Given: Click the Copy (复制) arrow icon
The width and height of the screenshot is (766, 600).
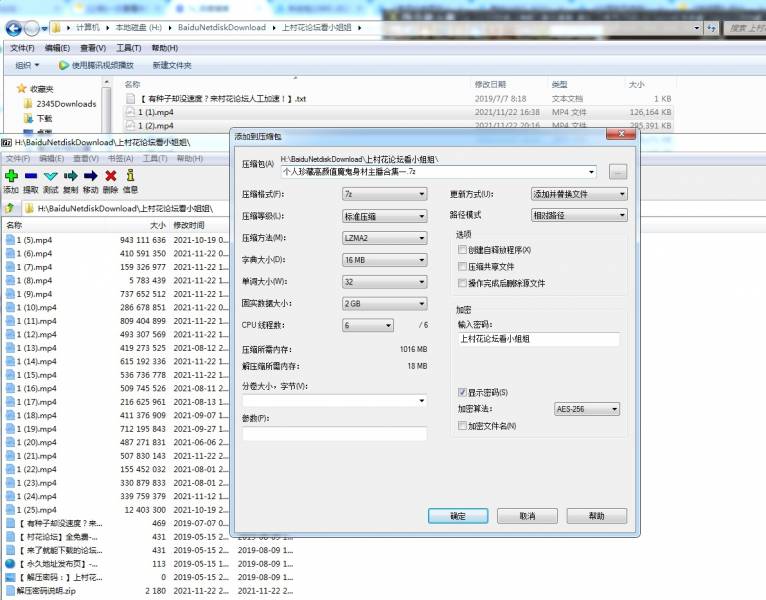Looking at the screenshot, I should [x=71, y=176].
